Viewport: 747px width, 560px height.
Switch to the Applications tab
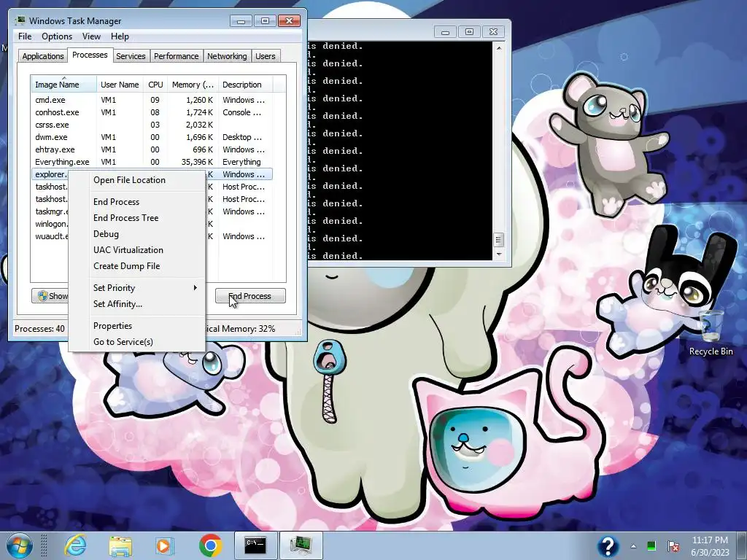tap(43, 55)
